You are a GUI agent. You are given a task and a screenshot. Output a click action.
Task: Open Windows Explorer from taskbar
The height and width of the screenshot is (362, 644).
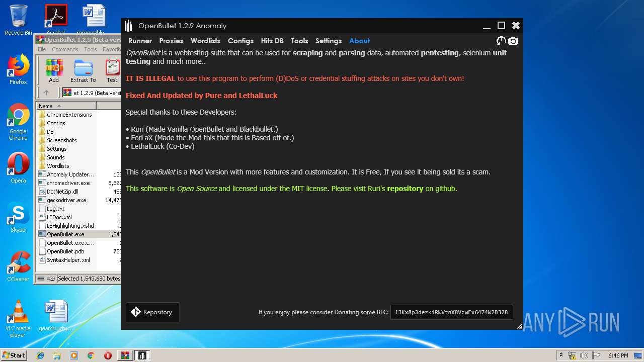(57, 355)
